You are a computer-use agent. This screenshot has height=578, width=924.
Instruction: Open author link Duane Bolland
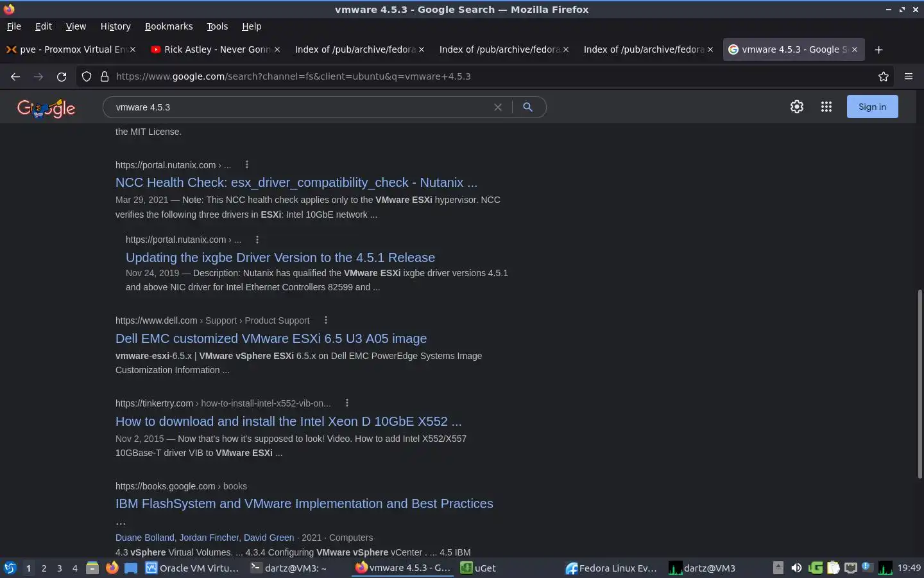[145, 538]
